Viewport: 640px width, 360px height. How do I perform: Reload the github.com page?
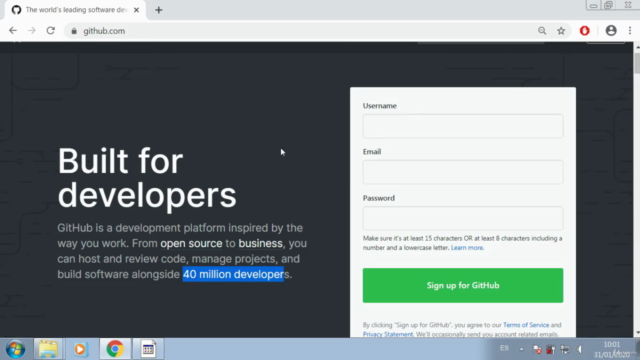tap(51, 31)
